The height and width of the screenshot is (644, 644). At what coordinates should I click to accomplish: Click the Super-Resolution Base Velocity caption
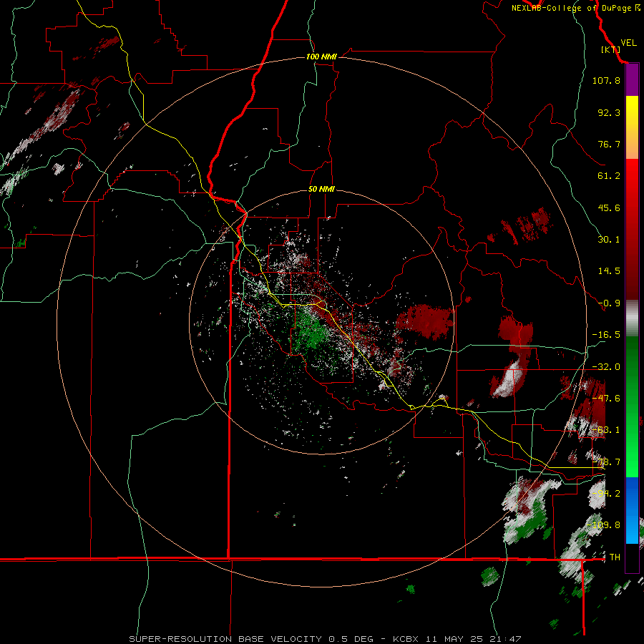click(325, 639)
